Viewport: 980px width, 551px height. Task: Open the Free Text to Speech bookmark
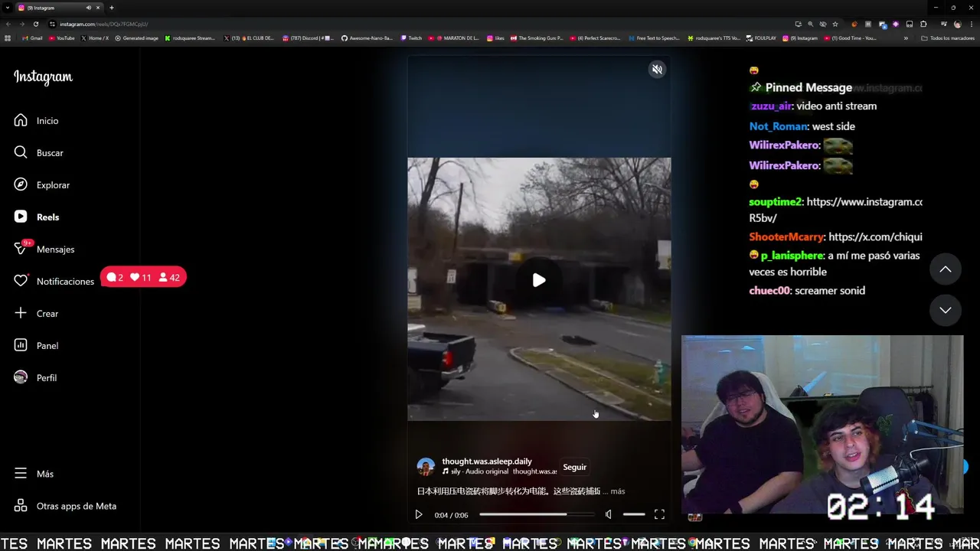point(654,37)
